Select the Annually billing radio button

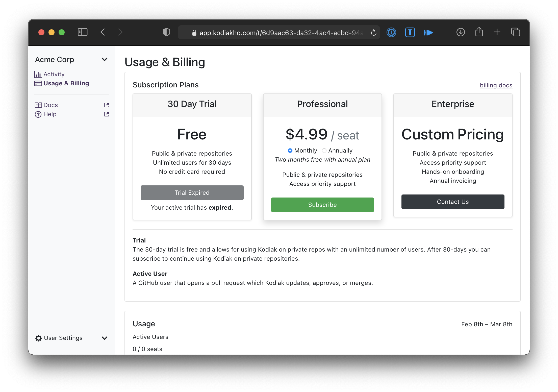pos(324,151)
